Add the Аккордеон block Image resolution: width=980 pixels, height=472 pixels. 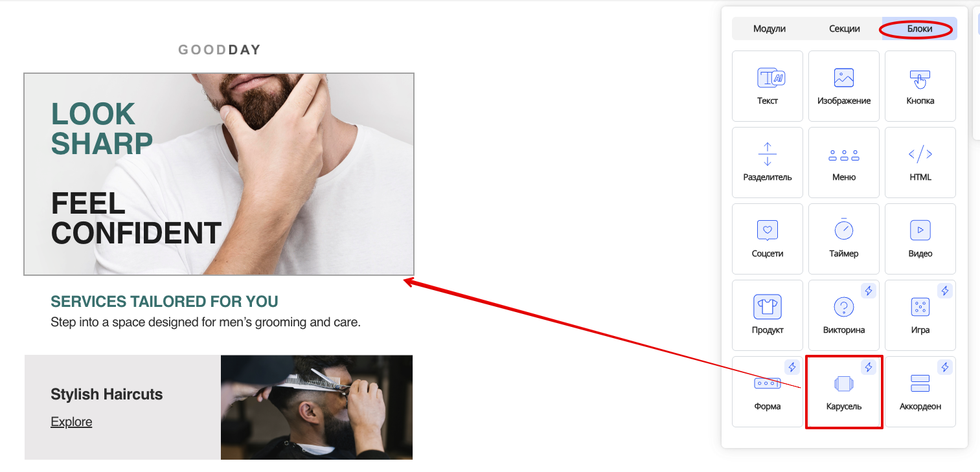(920, 392)
